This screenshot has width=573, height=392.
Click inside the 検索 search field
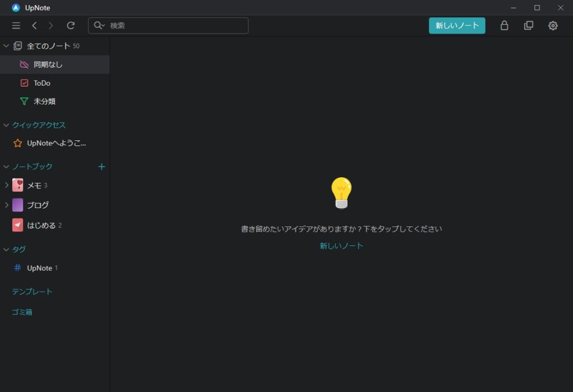168,25
